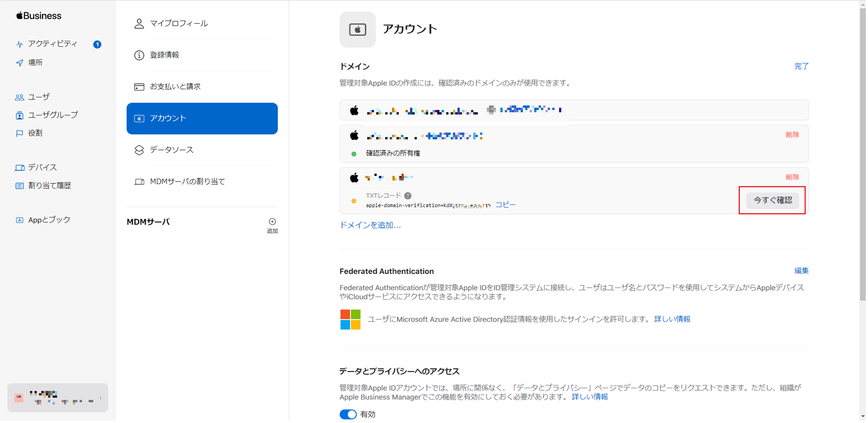Screen dimensions: 868x423
Task: Click the 場所 location arrow icon
Action: click(x=20, y=63)
